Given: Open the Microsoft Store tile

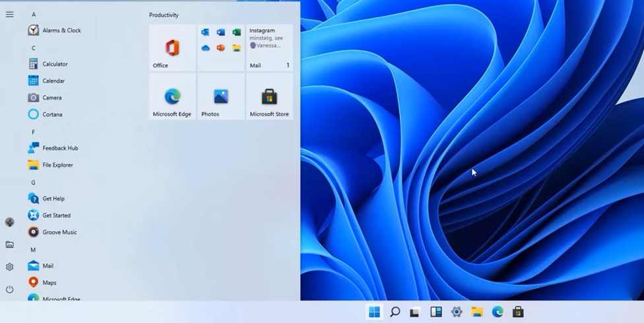Looking at the screenshot, I should coord(269,96).
